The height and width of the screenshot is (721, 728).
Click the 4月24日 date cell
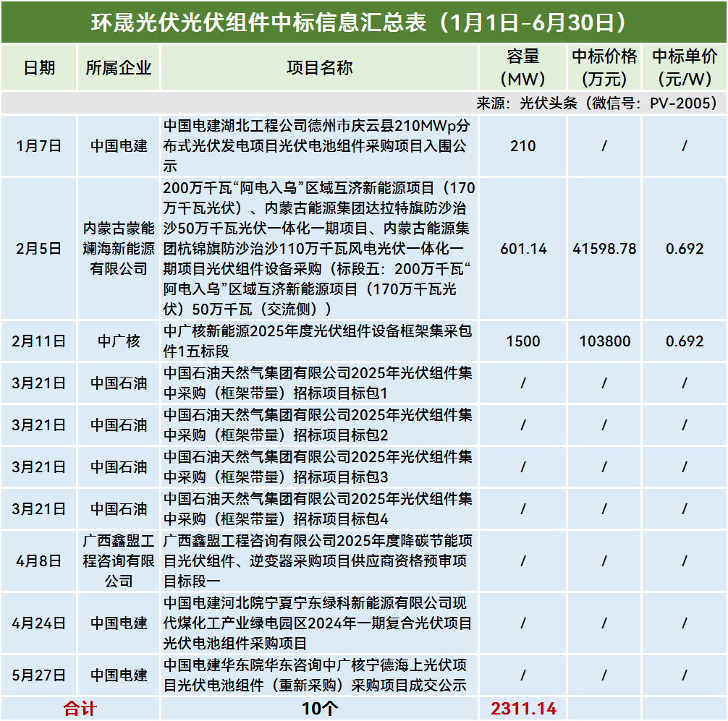[39, 623]
